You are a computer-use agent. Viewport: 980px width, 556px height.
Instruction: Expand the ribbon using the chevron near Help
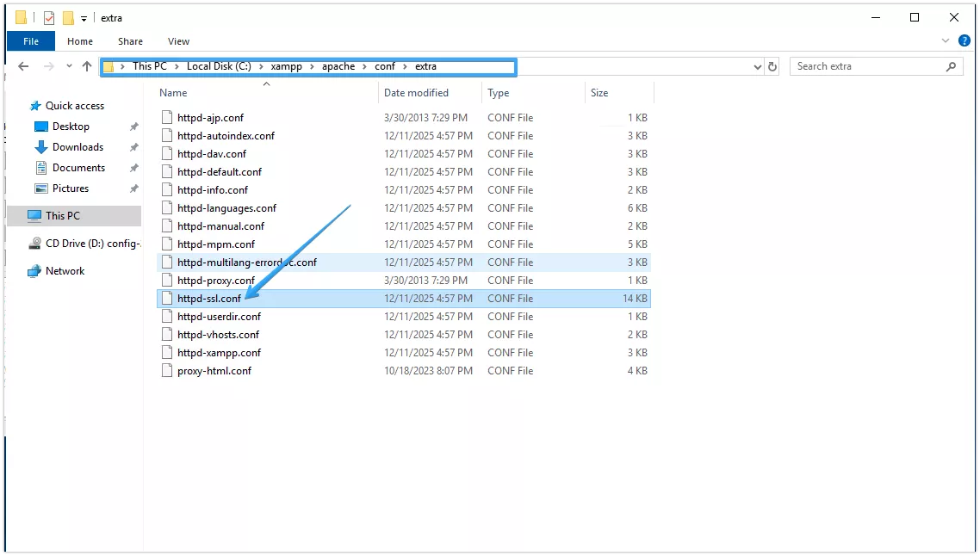point(946,40)
